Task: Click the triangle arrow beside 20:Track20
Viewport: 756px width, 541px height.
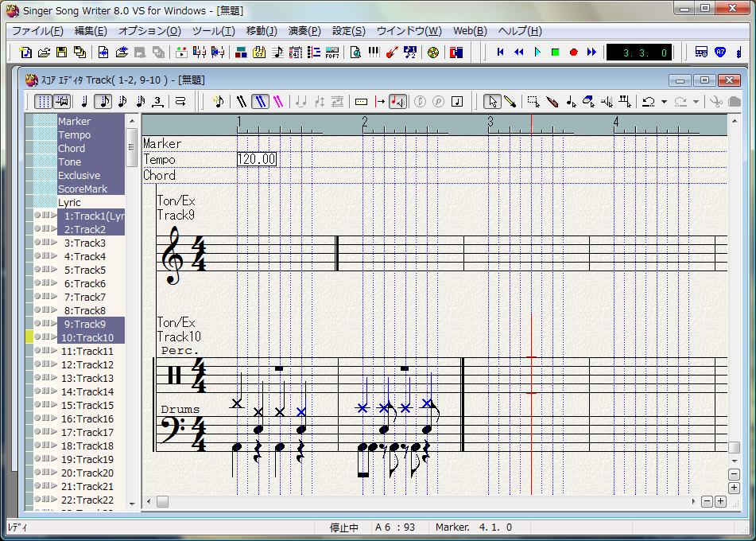Action: pyautogui.click(x=54, y=472)
